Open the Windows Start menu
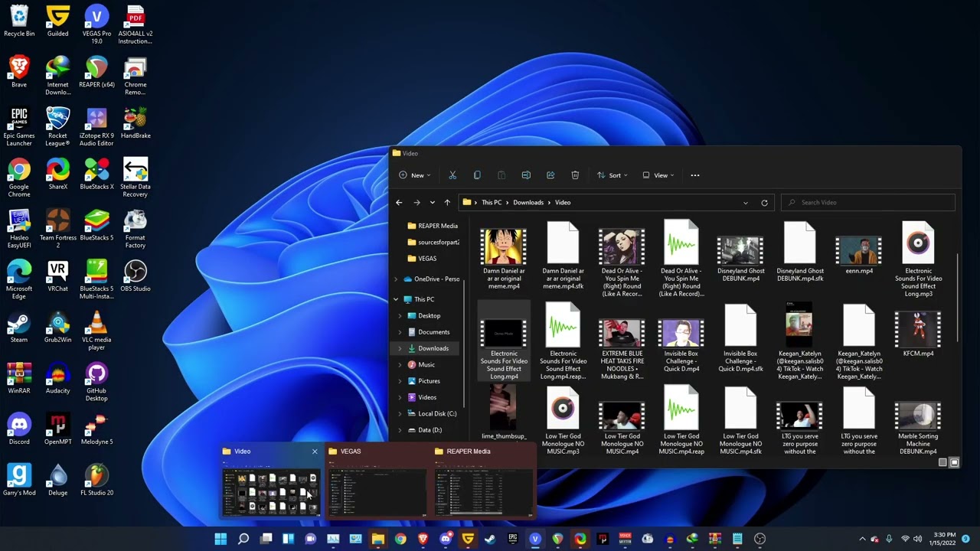The height and width of the screenshot is (551, 980). (220, 540)
